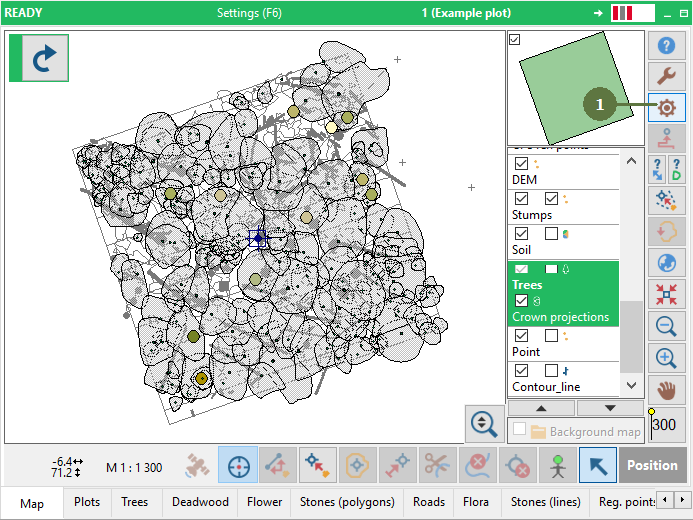Click the Position button

(x=652, y=466)
